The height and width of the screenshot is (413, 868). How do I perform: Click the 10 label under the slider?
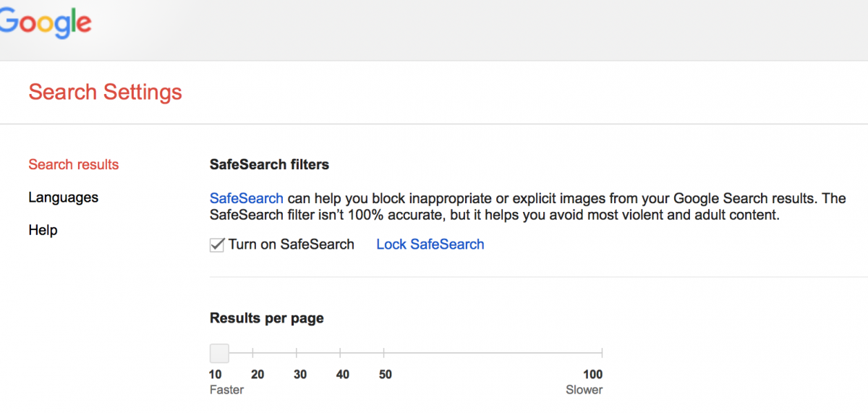pos(216,375)
